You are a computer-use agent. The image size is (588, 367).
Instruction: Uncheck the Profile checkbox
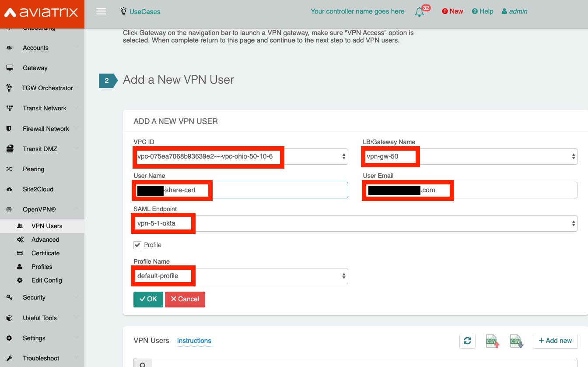[137, 245]
